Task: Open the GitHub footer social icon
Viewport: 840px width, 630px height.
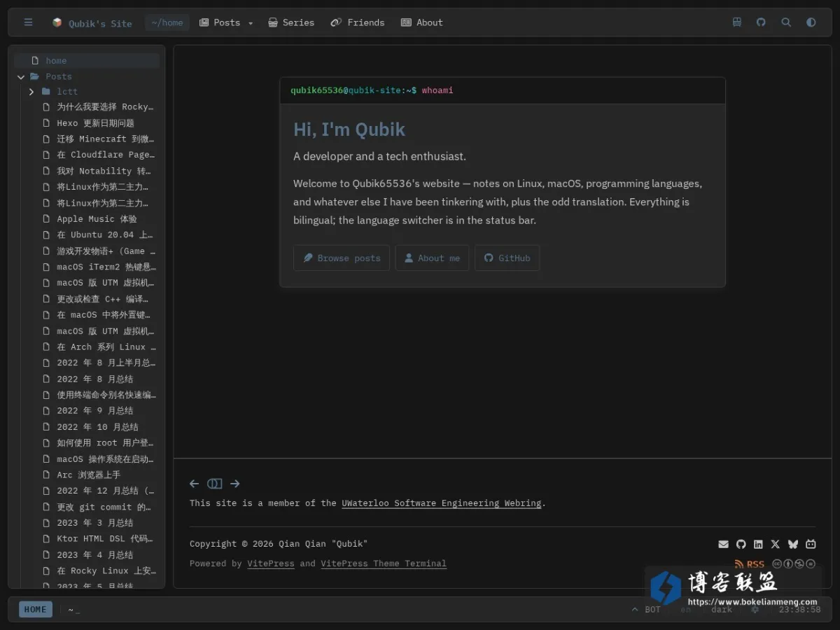Action: tap(741, 544)
